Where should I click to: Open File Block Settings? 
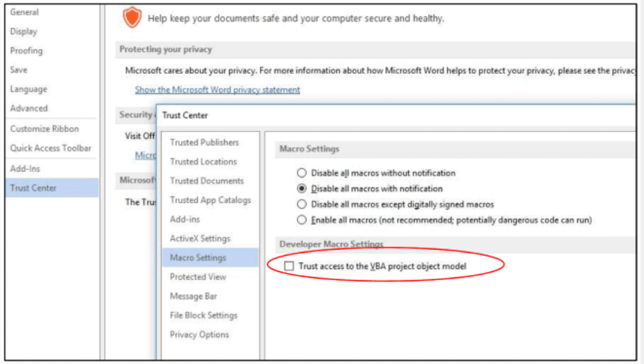coord(203,316)
